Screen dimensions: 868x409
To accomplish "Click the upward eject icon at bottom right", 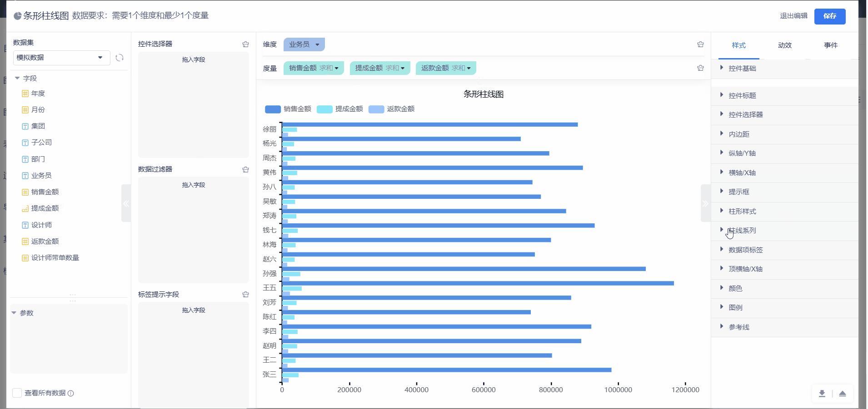I will 842,394.
